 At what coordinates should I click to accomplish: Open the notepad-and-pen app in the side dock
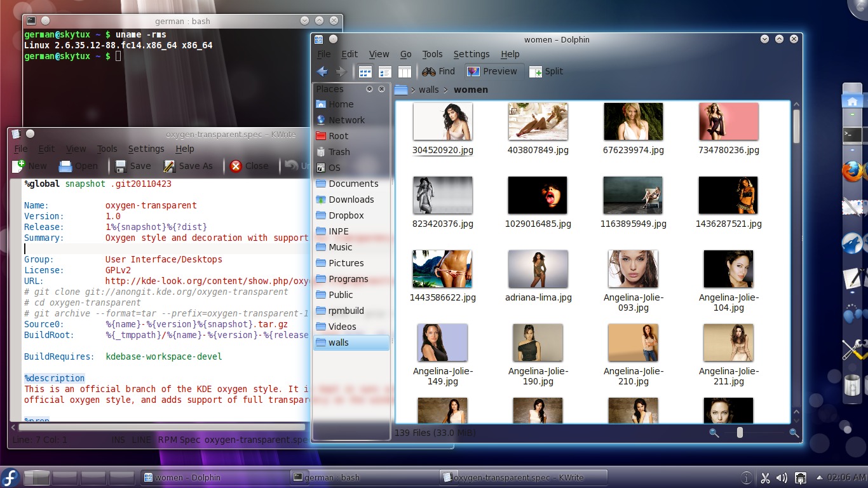[853, 279]
